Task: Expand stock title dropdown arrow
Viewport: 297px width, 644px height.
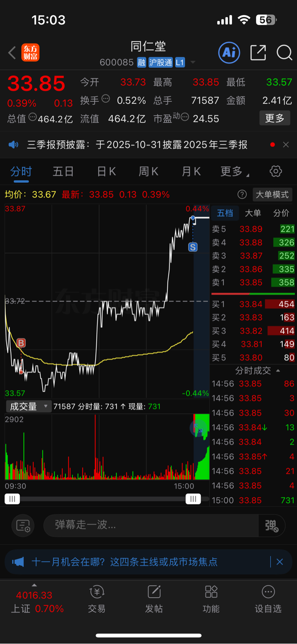Action: click(193, 62)
